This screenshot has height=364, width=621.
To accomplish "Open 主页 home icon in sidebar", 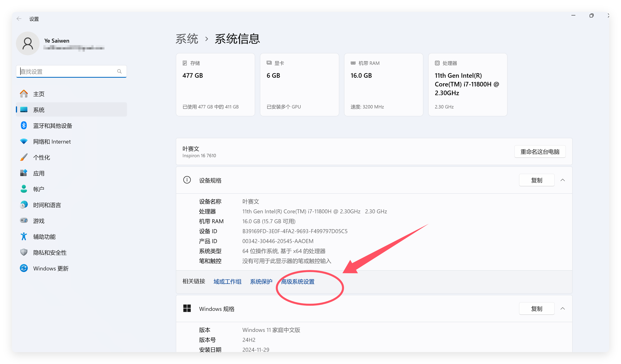I will tap(24, 94).
